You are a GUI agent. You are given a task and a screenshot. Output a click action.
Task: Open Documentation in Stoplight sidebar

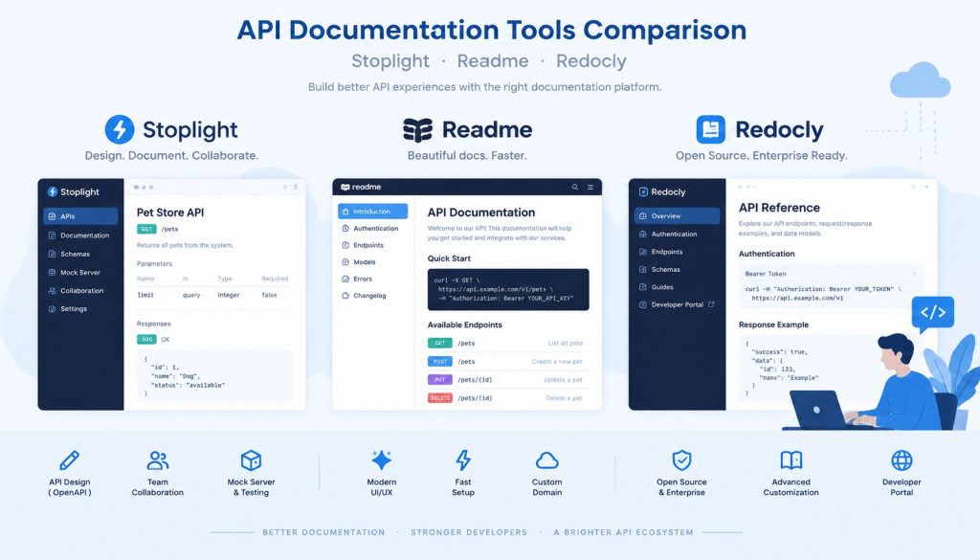[80, 235]
